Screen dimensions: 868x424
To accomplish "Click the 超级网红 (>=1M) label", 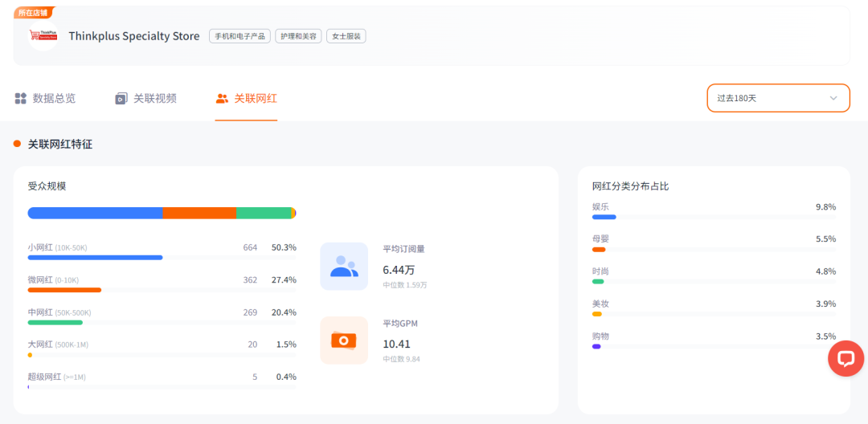I will [56, 377].
